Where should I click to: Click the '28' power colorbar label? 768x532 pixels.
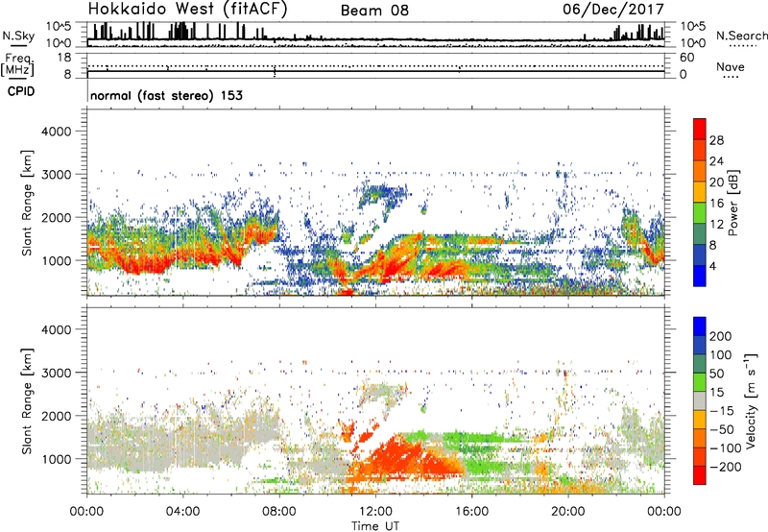(716, 140)
